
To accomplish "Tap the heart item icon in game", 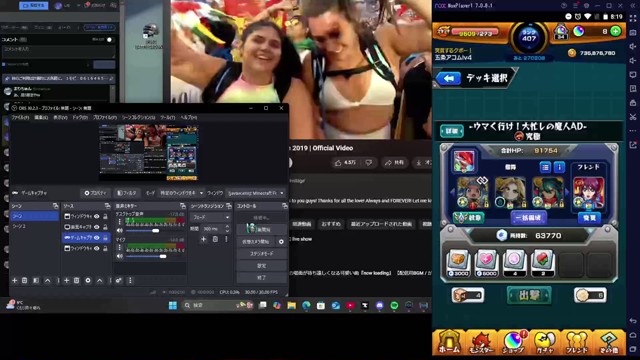I will pyautogui.click(x=486, y=262).
